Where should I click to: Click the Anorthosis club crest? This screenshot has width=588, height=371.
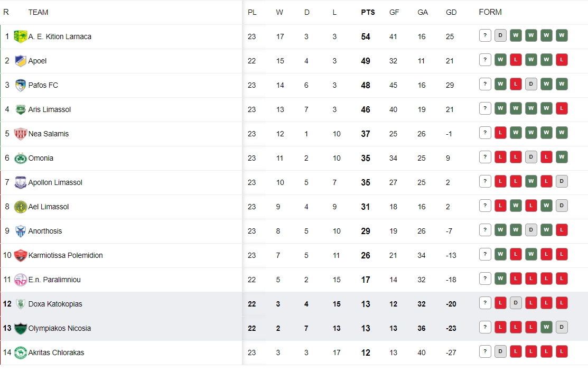pos(20,231)
